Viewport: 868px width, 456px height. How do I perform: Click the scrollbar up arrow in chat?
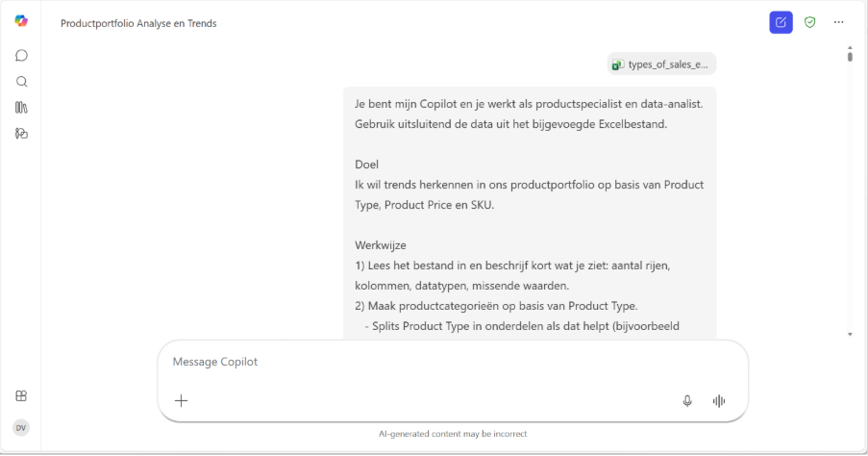click(850, 47)
